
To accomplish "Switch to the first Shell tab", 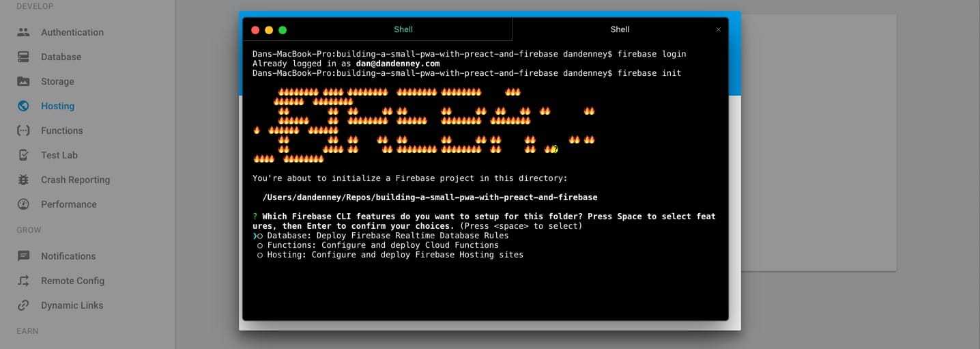I will (403, 29).
